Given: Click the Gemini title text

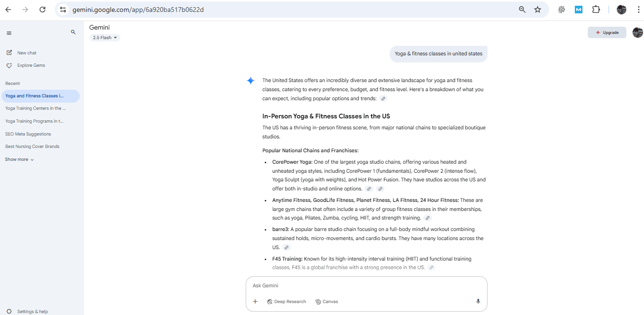Looking at the screenshot, I should [x=99, y=27].
